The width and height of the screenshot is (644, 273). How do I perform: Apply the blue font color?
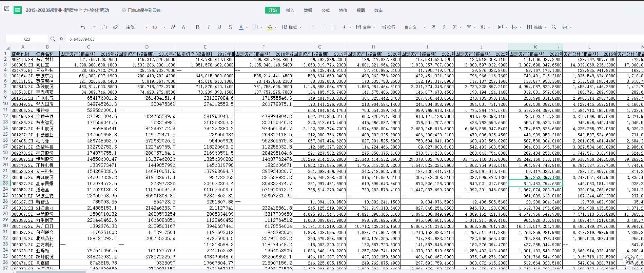241,27
